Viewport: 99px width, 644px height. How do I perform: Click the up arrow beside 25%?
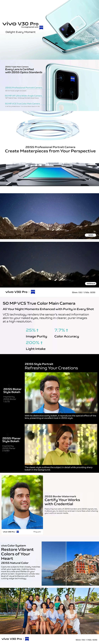(x=37, y=330)
